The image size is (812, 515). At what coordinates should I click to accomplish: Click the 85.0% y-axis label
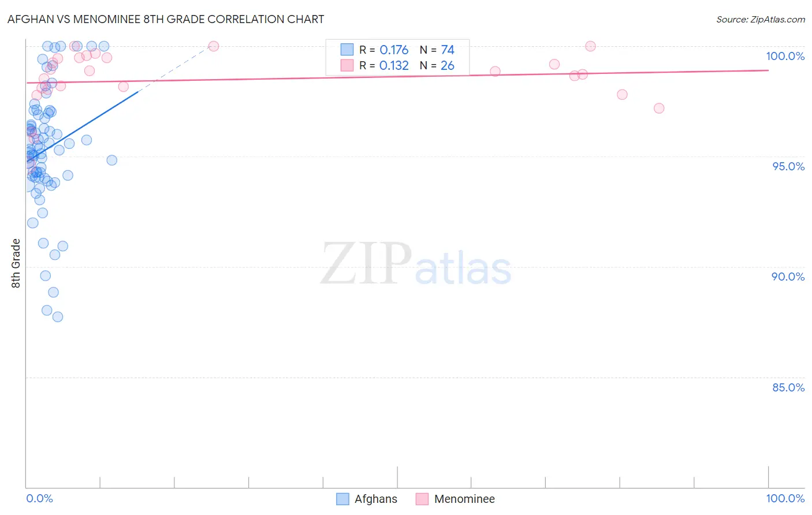tap(788, 387)
